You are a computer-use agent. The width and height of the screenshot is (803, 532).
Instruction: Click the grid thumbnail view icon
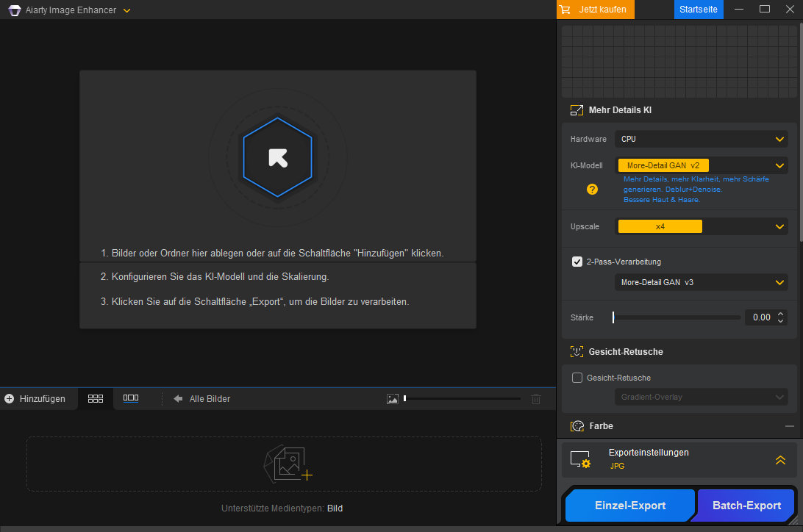point(96,398)
